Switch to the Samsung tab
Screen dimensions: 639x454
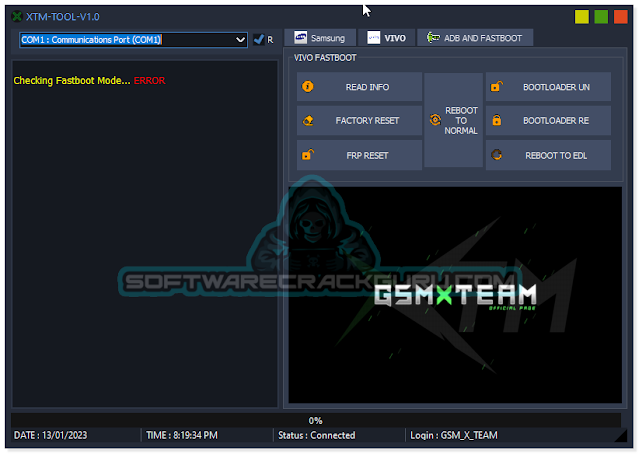tap(320, 38)
